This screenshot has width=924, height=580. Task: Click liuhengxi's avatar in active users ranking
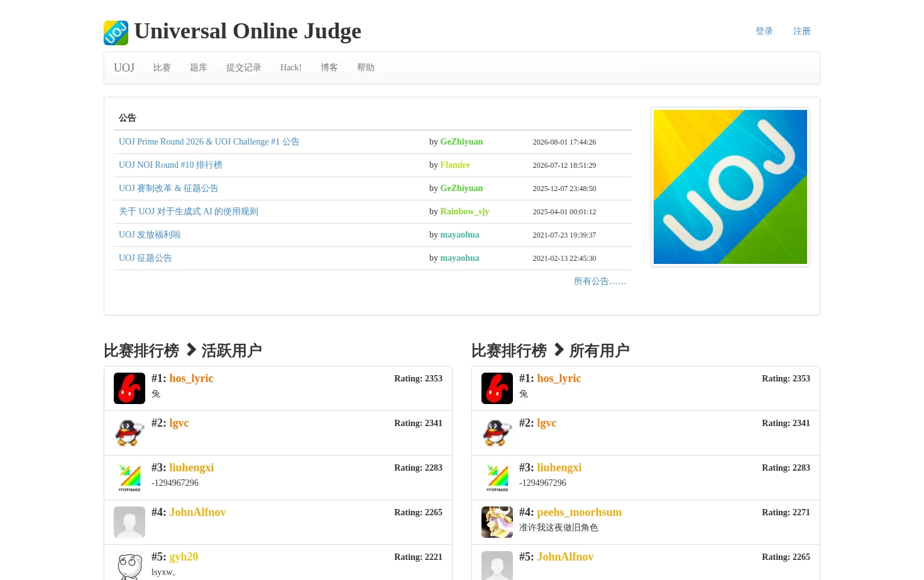129,478
